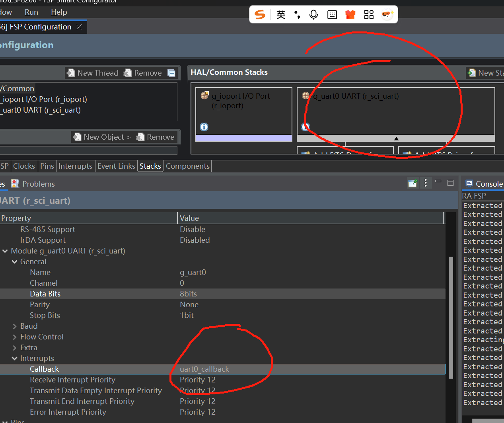Click Remove next to New Thread

coord(143,73)
